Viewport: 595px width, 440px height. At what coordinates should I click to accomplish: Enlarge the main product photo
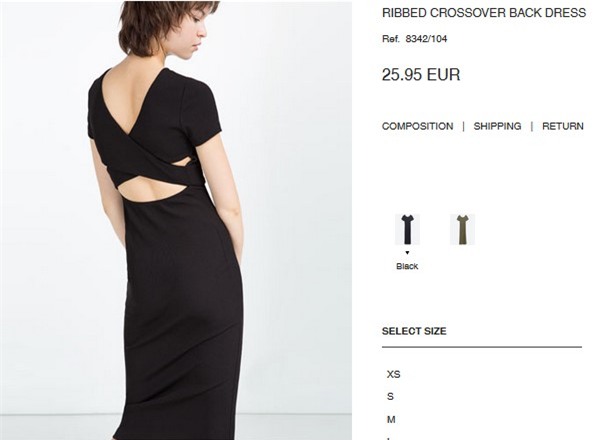pyautogui.click(x=176, y=220)
